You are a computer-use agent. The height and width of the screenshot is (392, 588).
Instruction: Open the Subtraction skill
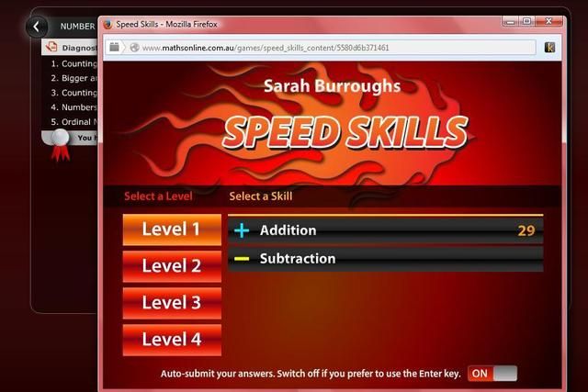pos(386,259)
